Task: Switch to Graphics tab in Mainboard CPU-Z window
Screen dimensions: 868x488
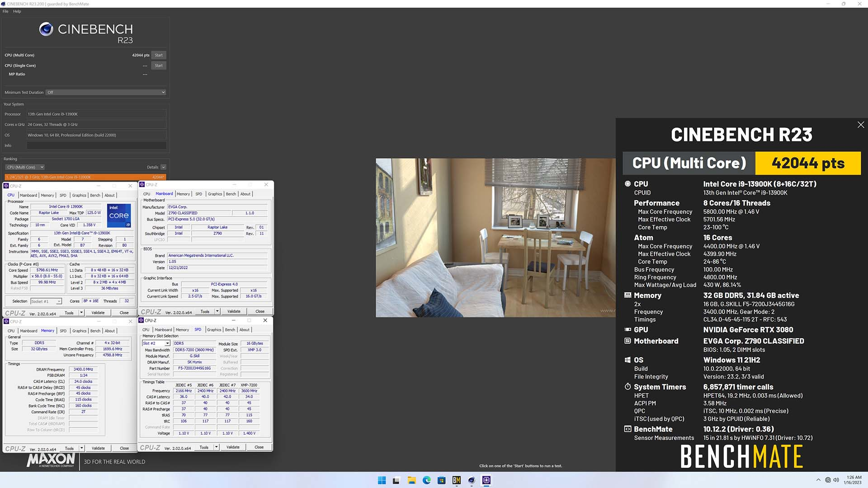Action: [x=215, y=194]
